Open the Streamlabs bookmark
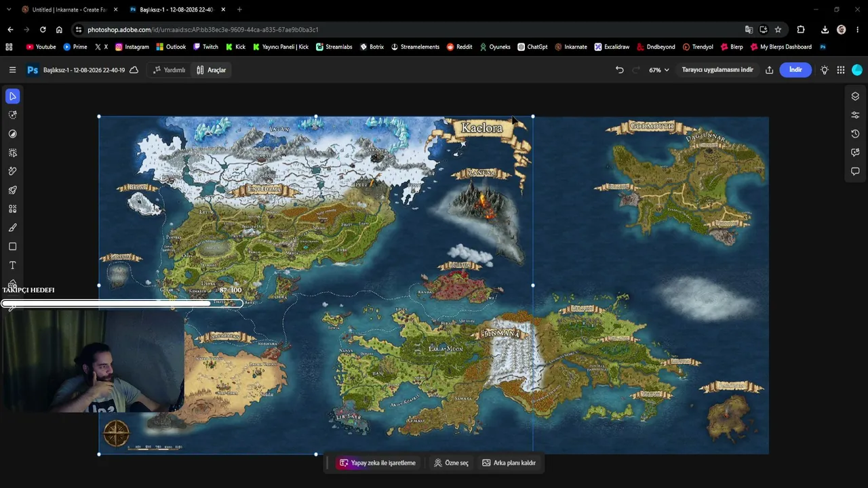 334,47
